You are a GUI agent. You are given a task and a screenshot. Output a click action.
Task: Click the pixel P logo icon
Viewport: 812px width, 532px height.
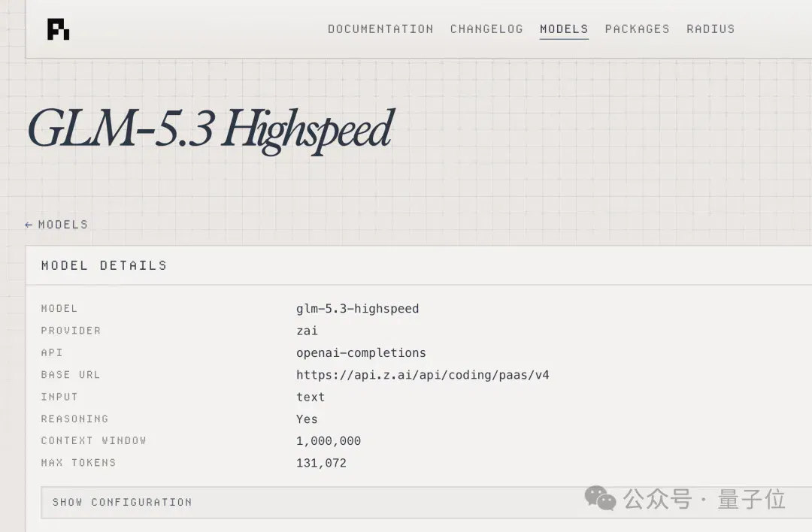pyautogui.click(x=58, y=29)
